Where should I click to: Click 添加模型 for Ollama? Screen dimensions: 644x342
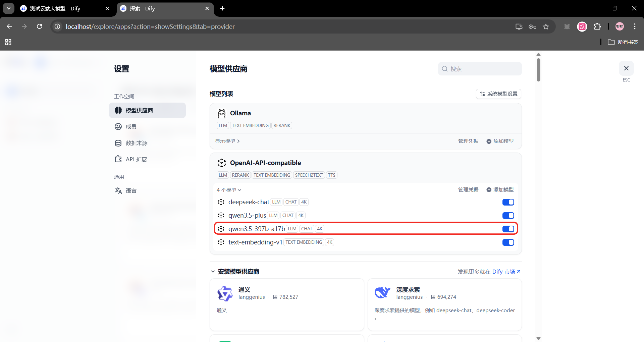tap(500, 141)
